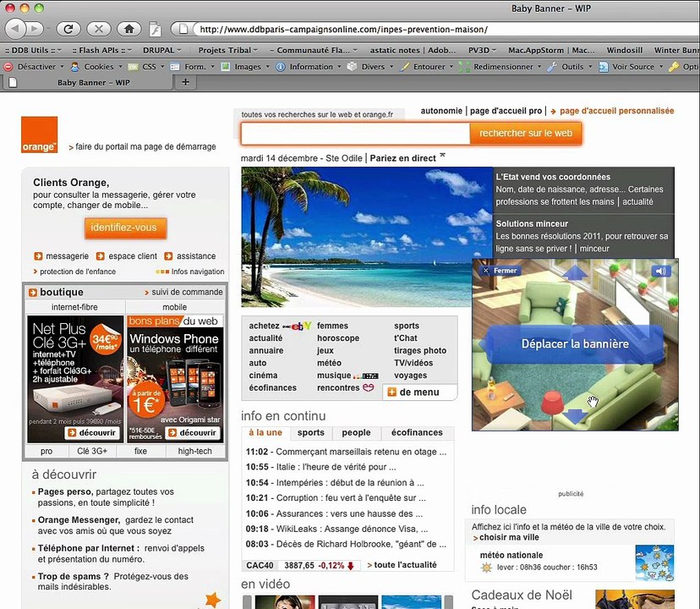This screenshot has width=700, height=609.
Task: Open the Entourer developer menu
Action: (x=427, y=67)
